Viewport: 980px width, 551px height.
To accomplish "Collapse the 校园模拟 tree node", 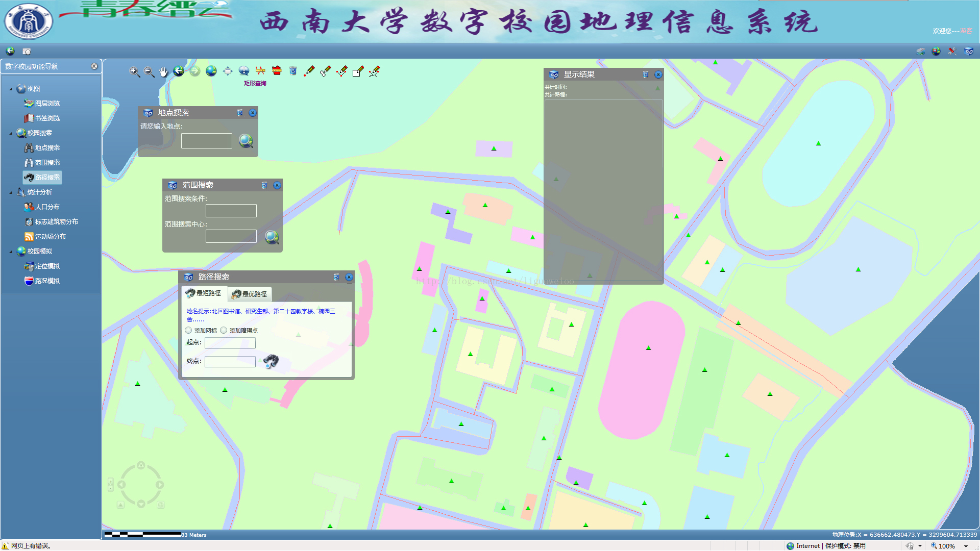I will coord(11,252).
